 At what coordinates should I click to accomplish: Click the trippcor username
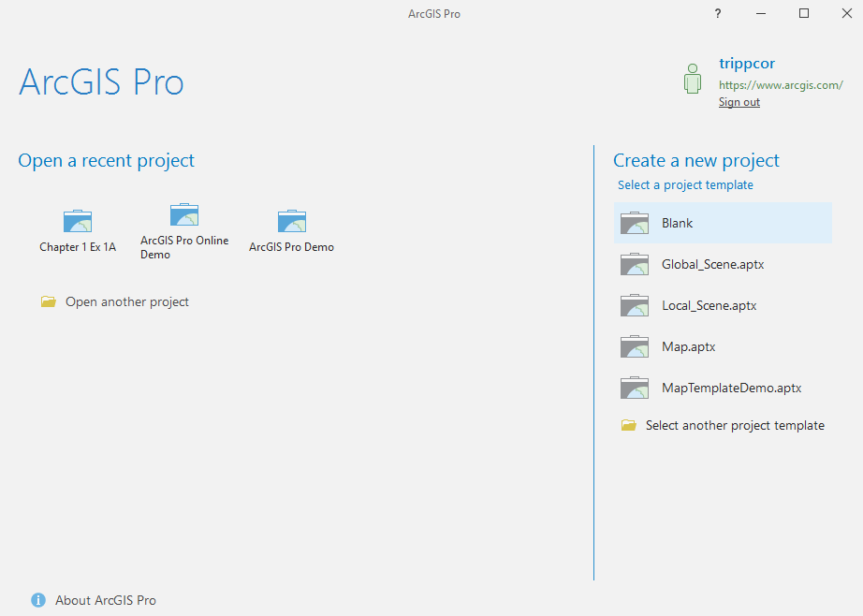747,64
